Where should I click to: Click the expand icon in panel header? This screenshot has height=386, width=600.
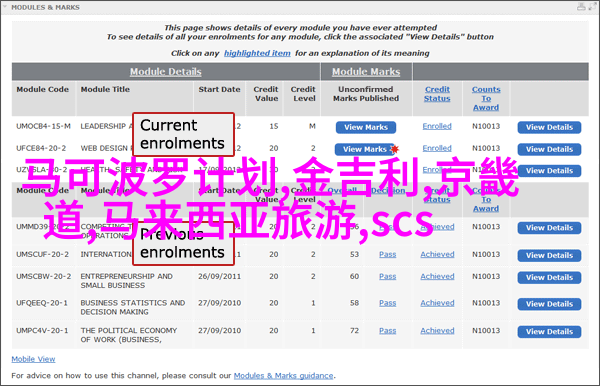(592, 7)
